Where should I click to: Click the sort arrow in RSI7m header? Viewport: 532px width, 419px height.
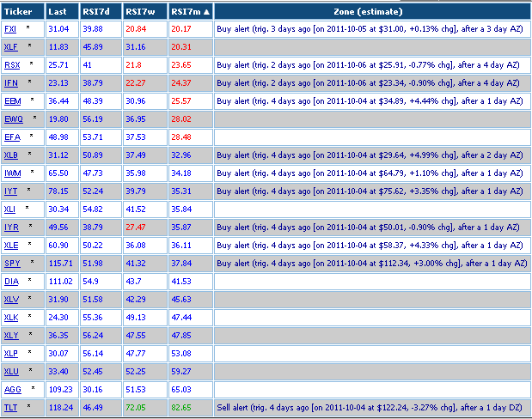(x=206, y=12)
